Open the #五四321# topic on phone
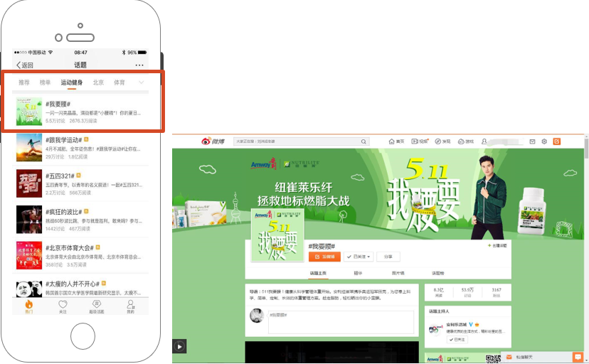The height and width of the screenshot is (364, 589). [60, 176]
